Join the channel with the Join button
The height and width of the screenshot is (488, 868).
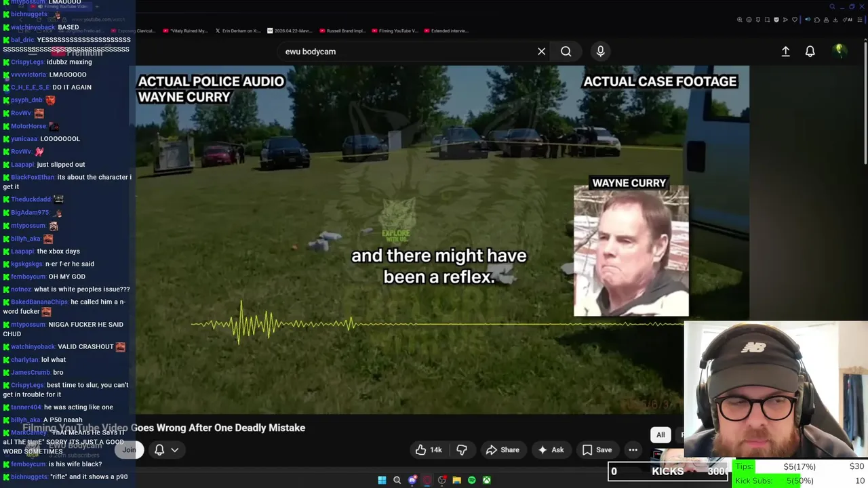129,449
